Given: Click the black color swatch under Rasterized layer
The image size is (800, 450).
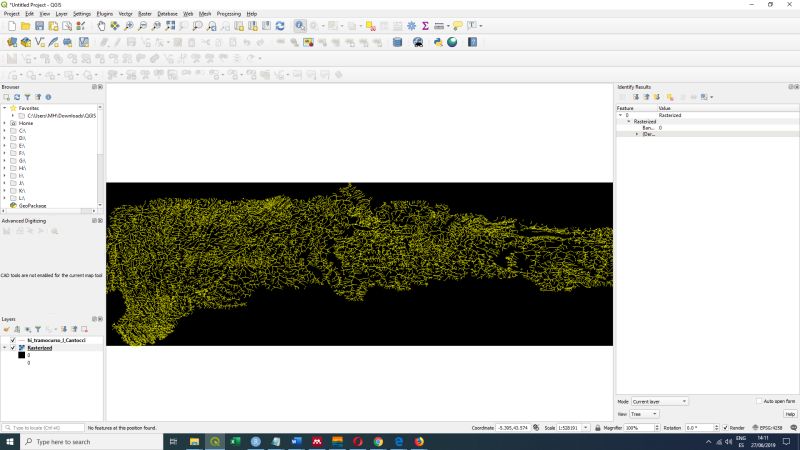Looking at the screenshot, I should coord(21,355).
